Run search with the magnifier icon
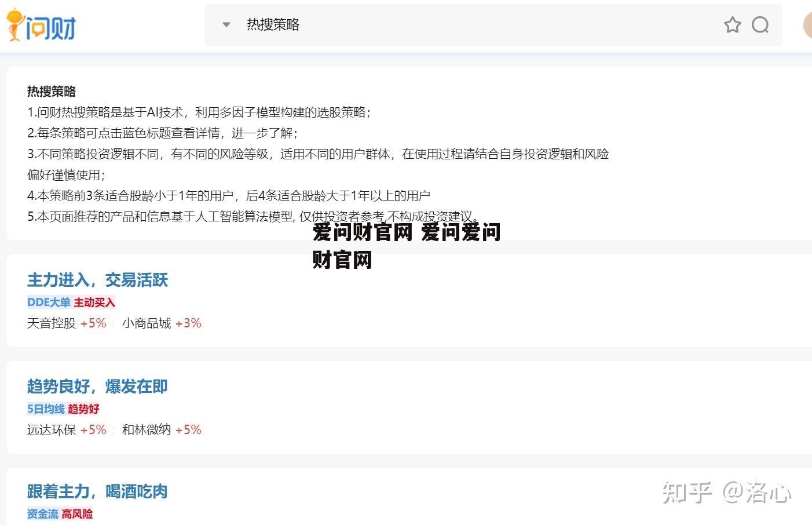This screenshot has height=525, width=812. (760, 24)
